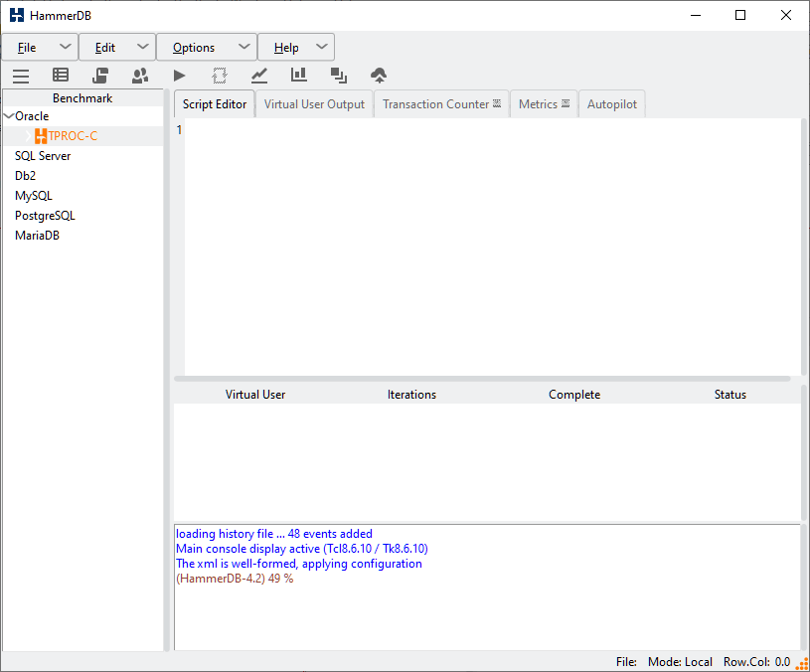Select the TPROC-C benchmark item
The height and width of the screenshot is (672, 810).
click(x=73, y=136)
